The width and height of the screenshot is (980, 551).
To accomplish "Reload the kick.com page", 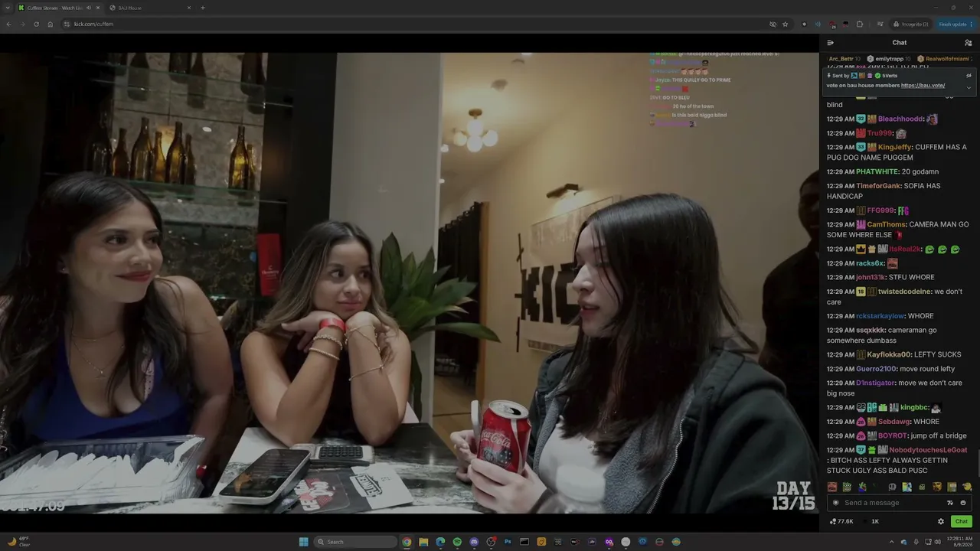I will point(36,24).
